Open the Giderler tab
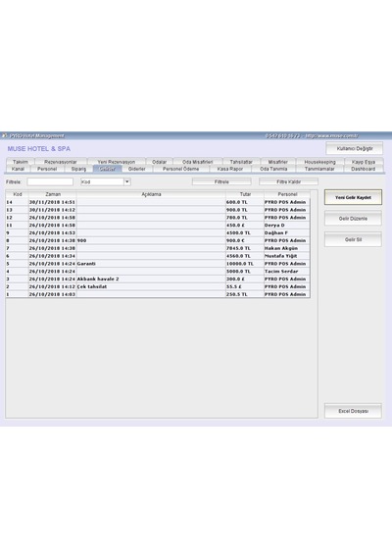This screenshot has height=559, width=392. [x=137, y=169]
